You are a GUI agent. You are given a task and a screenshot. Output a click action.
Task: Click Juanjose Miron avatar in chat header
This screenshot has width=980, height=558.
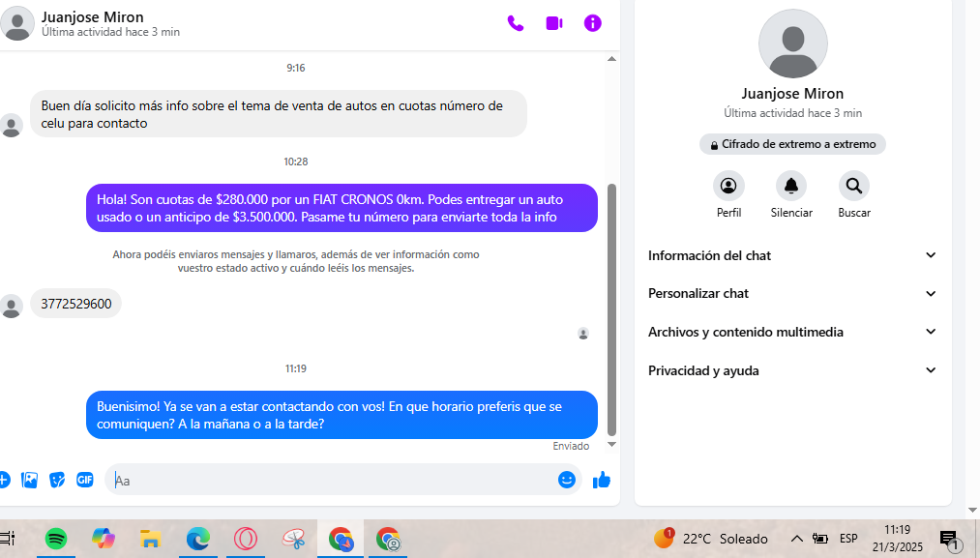click(x=16, y=24)
